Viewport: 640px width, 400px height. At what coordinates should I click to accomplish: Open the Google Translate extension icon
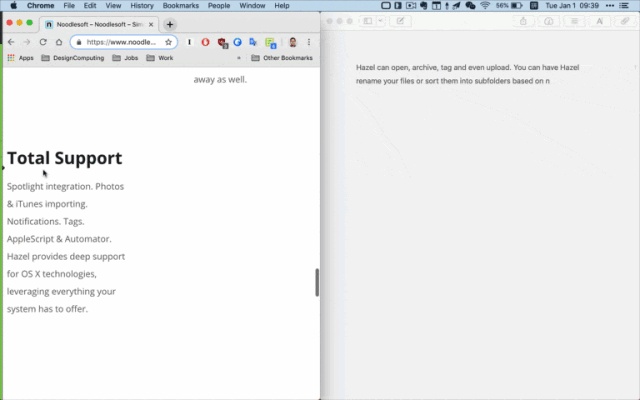253,42
